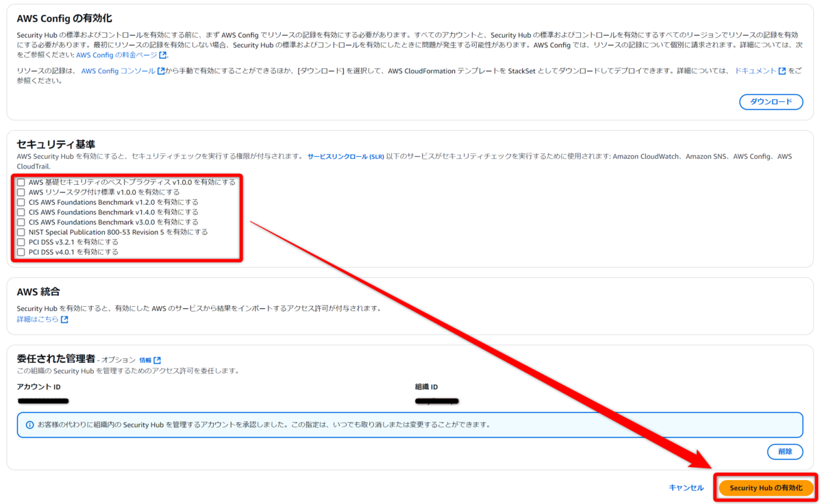Cancel with the キャンセル link
822x504 pixels.
click(x=686, y=488)
